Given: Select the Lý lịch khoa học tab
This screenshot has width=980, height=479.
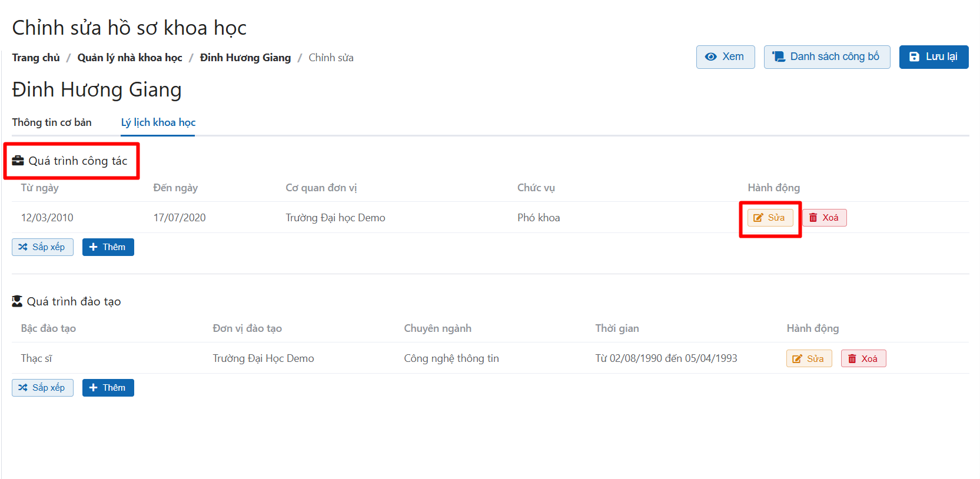Looking at the screenshot, I should (x=158, y=122).
